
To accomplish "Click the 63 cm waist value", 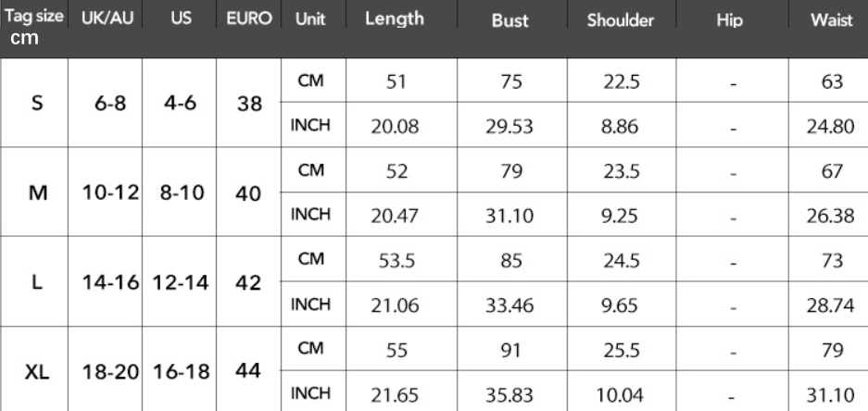I will tap(831, 81).
